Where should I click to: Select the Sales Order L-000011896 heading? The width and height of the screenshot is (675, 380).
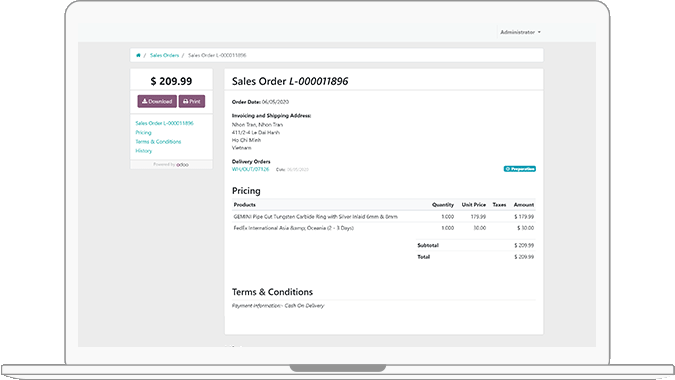click(290, 81)
